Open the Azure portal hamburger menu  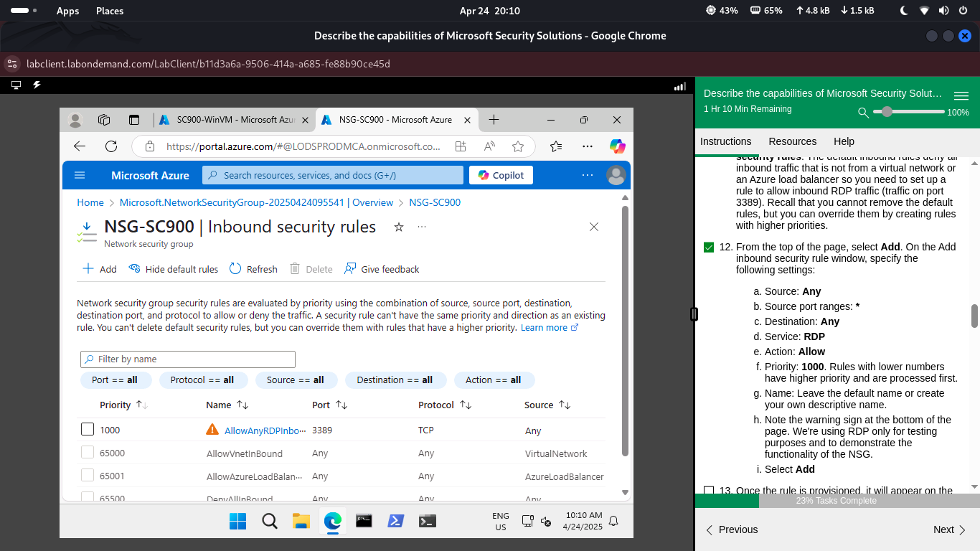click(80, 175)
